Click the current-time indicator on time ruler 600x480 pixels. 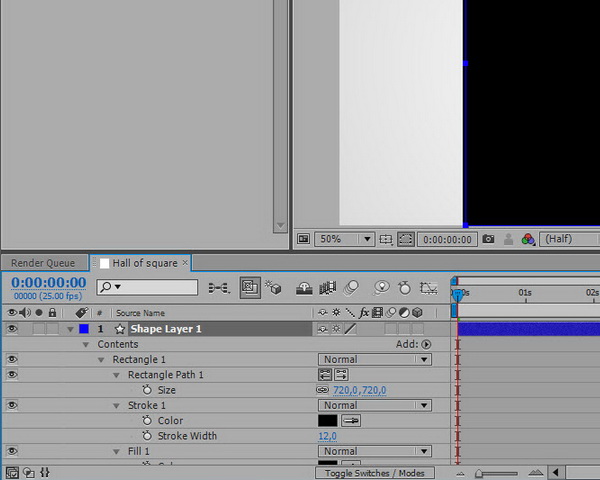457,294
